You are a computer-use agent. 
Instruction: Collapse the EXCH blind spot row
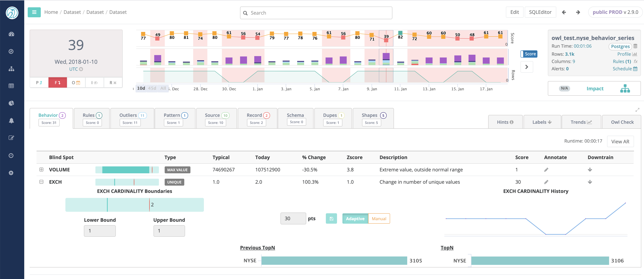pyautogui.click(x=42, y=182)
